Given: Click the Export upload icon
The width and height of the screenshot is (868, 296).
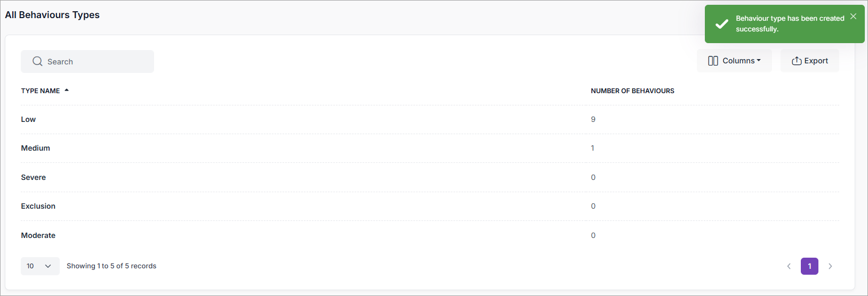Looking at the screenshot, I should (x=797, y=61).
